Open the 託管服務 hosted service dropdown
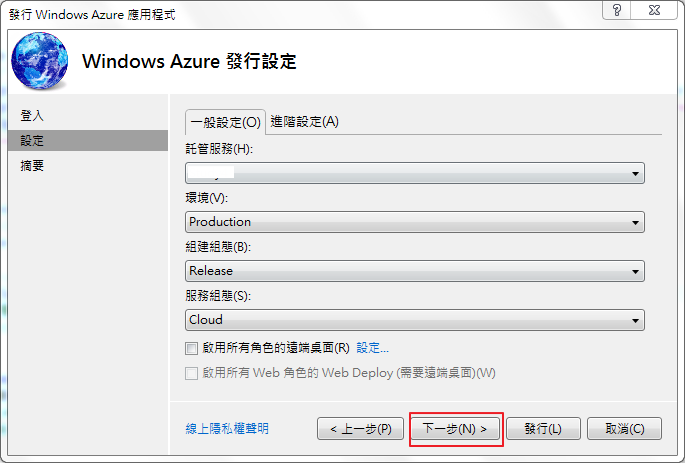This screenshot has height=463, width=685. point(415,173)
